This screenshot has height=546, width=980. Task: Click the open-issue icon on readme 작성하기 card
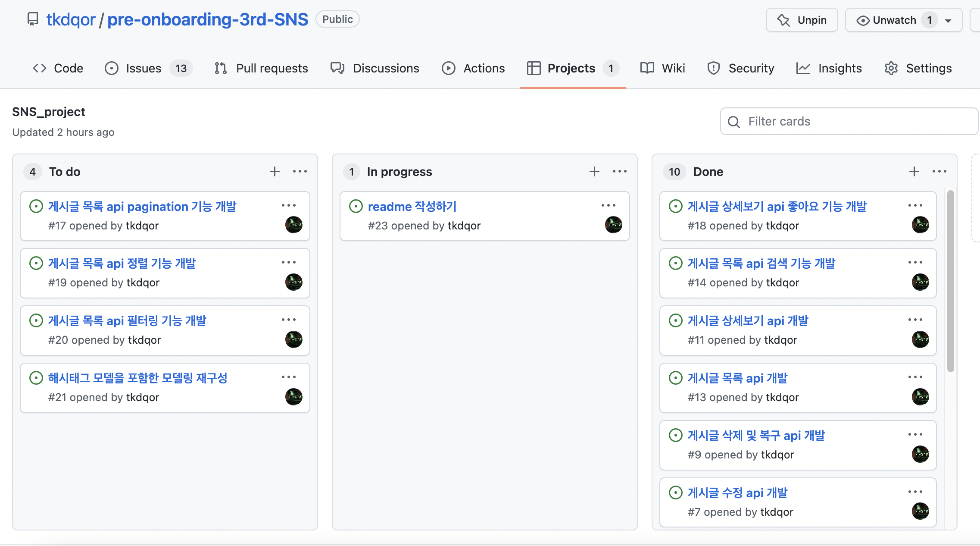click(x=356, y=206)
